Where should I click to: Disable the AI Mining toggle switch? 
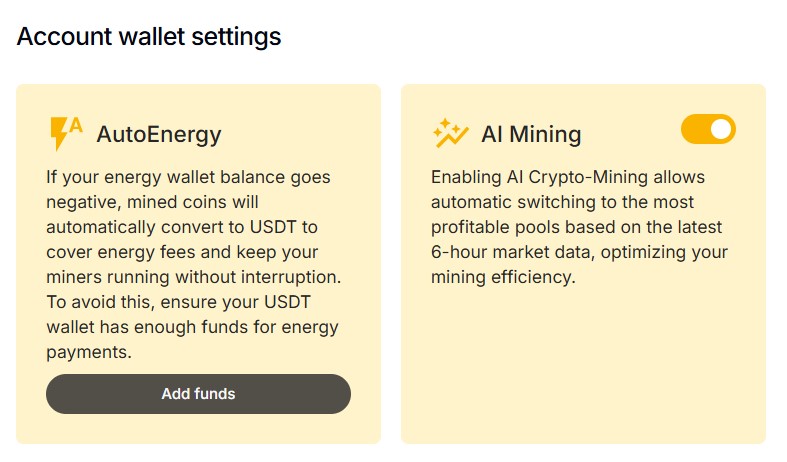click(708, 129)
